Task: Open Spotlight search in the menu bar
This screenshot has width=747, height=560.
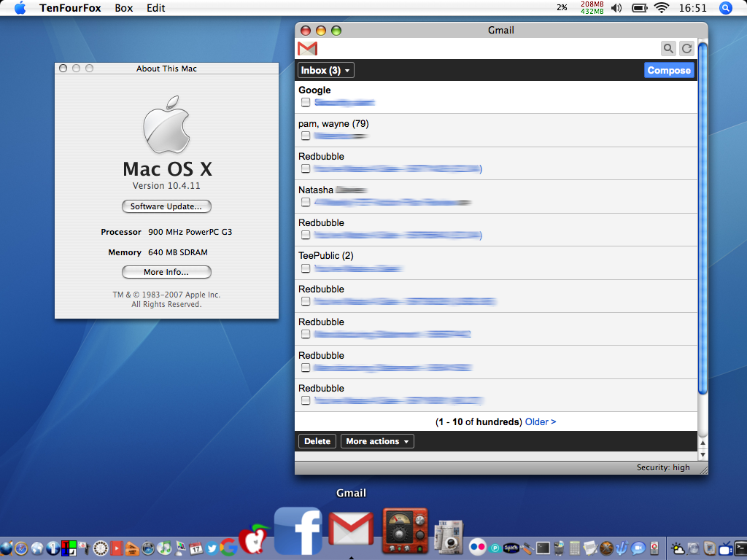Action: tap(725, 8)
